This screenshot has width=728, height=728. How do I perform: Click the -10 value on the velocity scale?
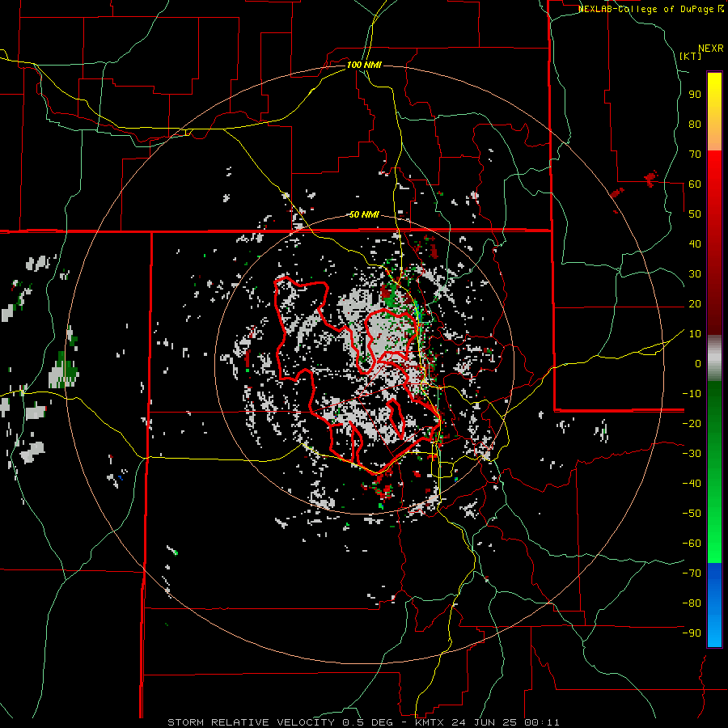pyautogui.click(x=692, y=394)
